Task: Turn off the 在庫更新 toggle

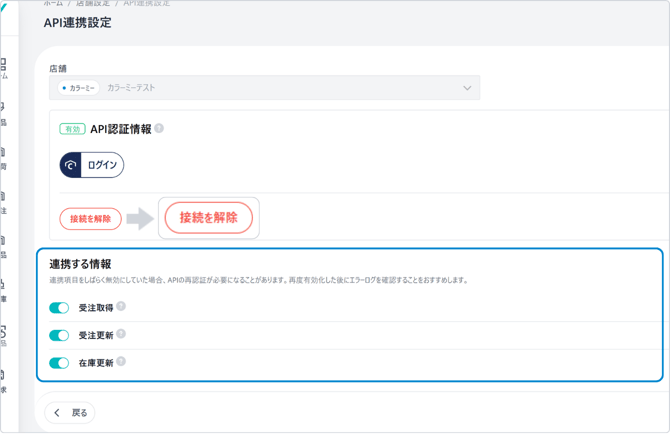Action: 59,362
